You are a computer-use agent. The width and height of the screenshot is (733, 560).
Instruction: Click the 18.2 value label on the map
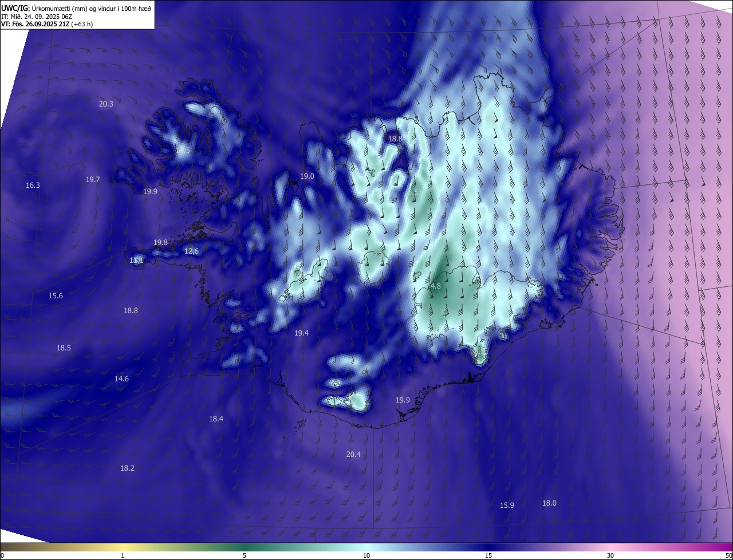[x=127, y=468]
